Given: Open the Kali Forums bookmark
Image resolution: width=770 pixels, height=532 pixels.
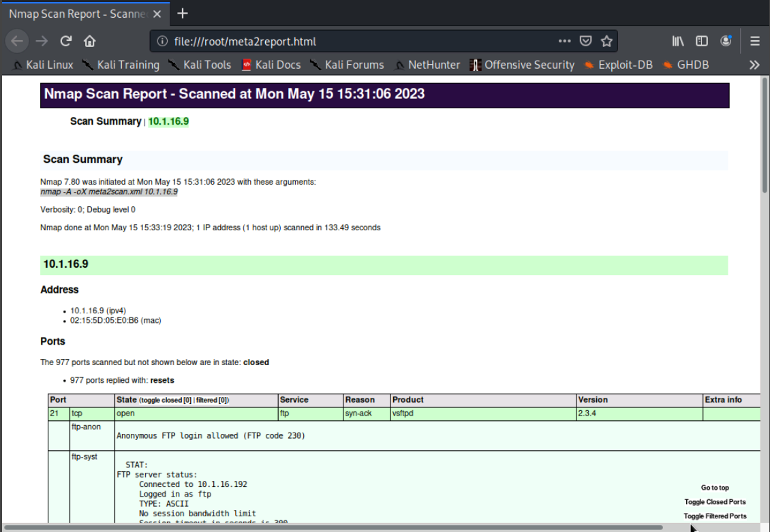Looking at the screenshot, I should pyautogui.click(x=348, y=65).
